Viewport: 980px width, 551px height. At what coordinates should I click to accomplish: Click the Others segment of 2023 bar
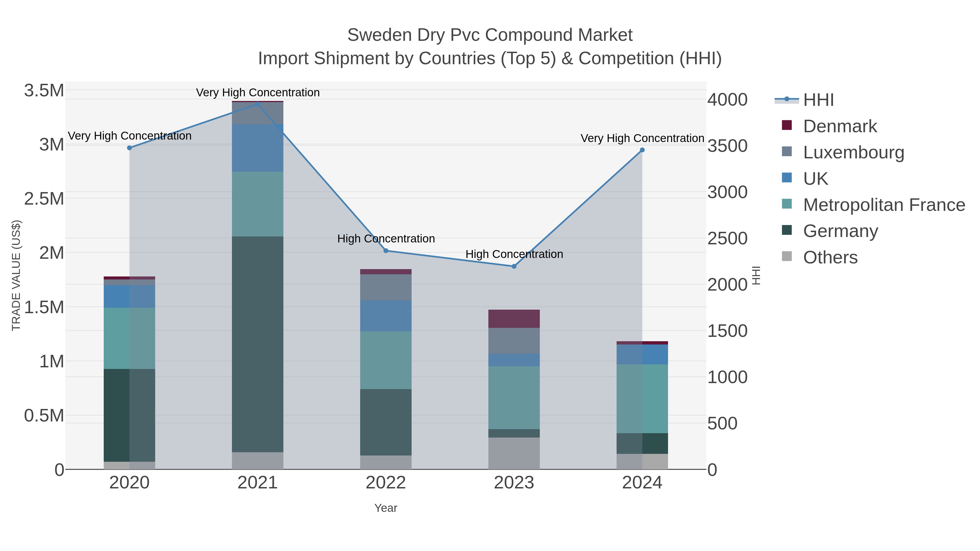[514, 453]
